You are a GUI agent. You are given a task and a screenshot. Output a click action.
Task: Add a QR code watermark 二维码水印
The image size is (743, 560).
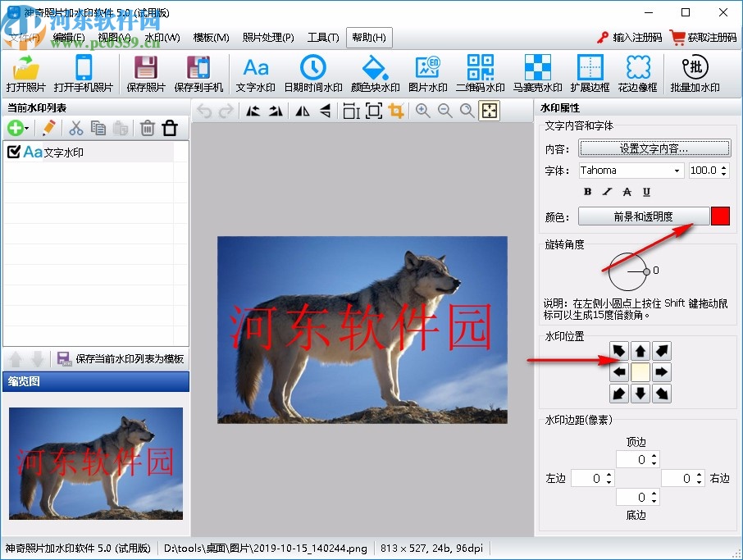click(480, 74)
